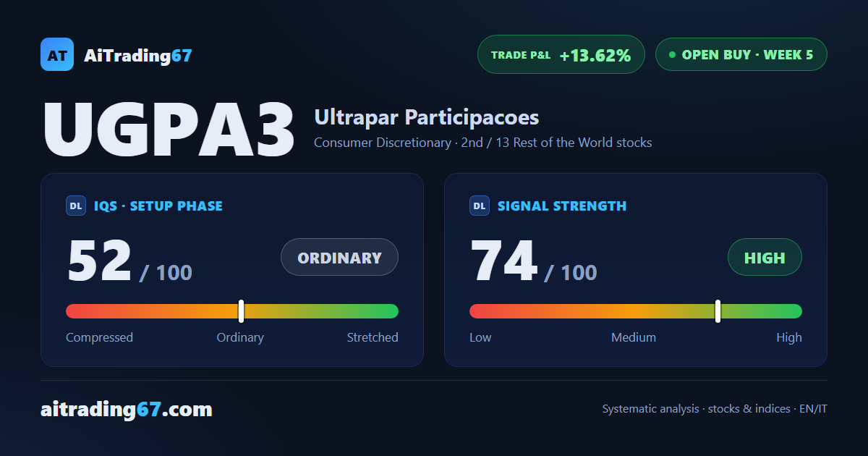Click the Systematic analysis footer text

(715, 409)
